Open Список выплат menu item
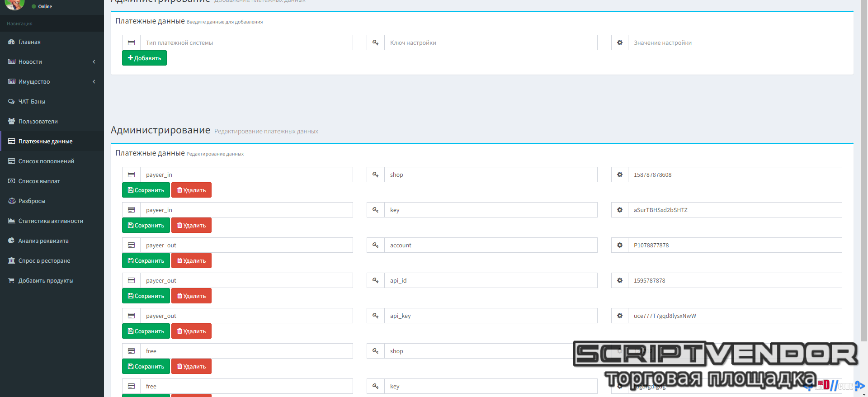This screenshot has width=868, height=397. click(39, 181)
